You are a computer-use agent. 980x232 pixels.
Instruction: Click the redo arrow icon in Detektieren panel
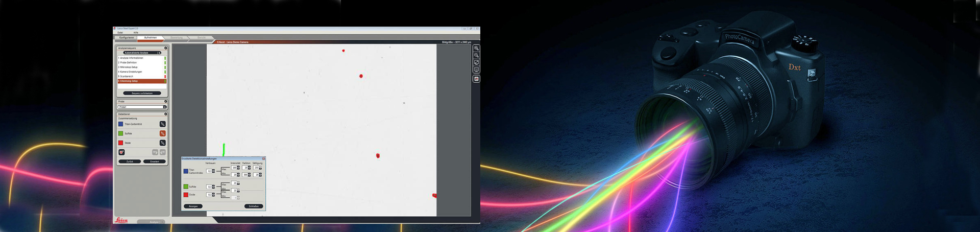tap(162, 152)
